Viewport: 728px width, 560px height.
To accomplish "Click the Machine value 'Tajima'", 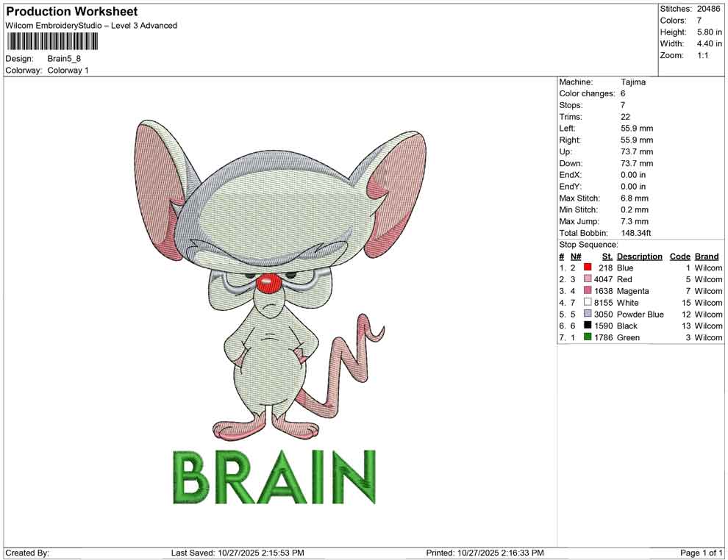I will pos(633,82).
